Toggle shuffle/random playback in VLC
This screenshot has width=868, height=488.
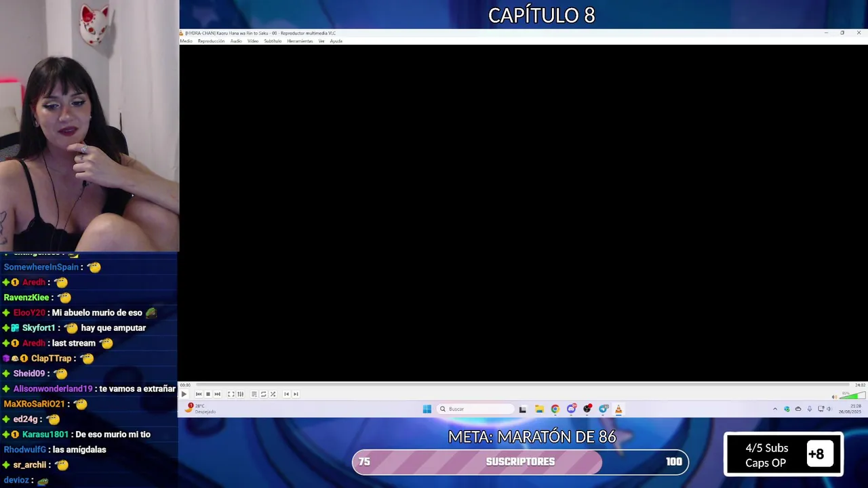click(273, 394)
